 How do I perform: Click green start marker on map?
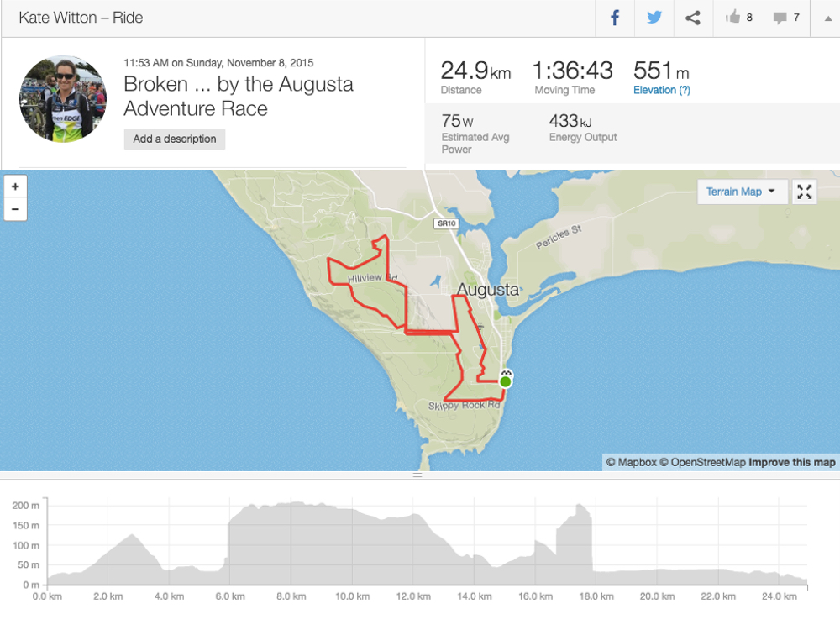click(505, 381)
